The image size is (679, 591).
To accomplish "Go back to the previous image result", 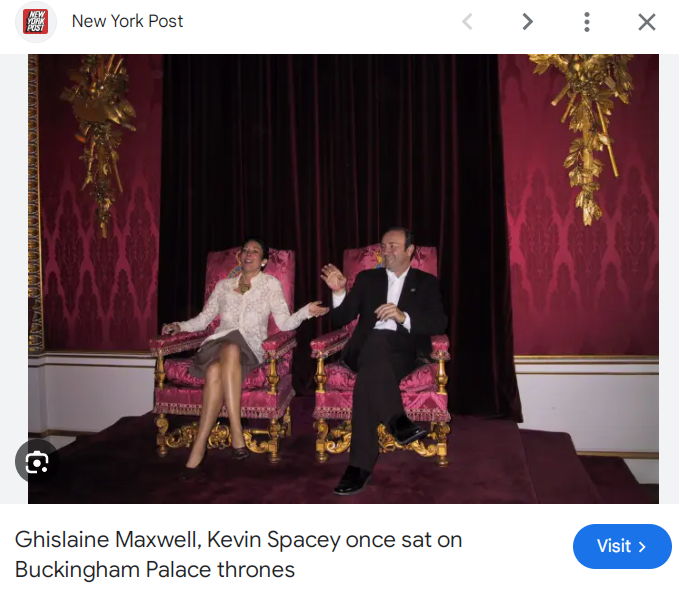I will (x=467, y=22).
